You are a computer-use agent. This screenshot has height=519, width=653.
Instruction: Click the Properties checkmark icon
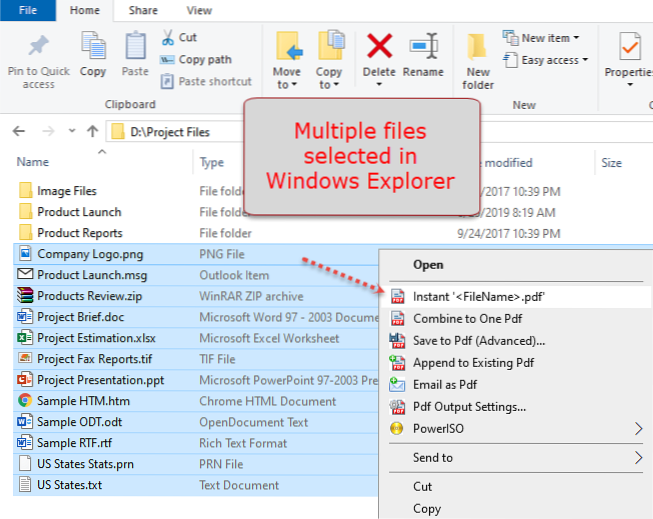pyautogui.click(x=630, y=47)
